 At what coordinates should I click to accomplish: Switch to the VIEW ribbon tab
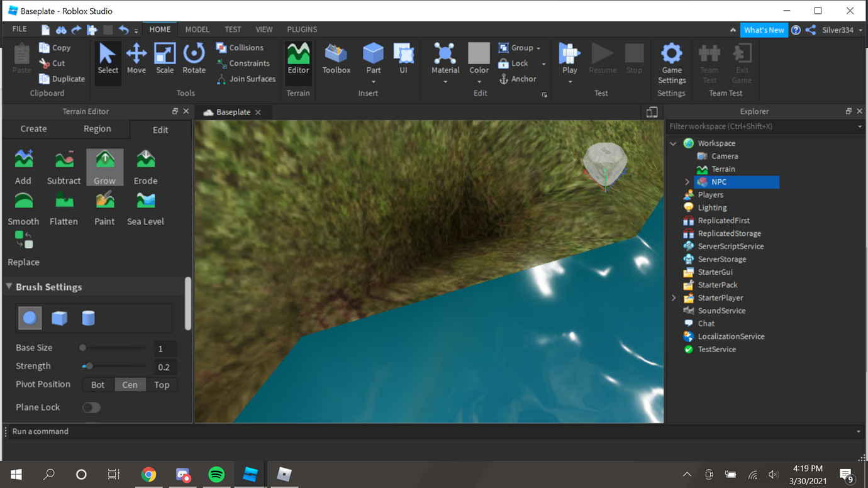point(264,30)
